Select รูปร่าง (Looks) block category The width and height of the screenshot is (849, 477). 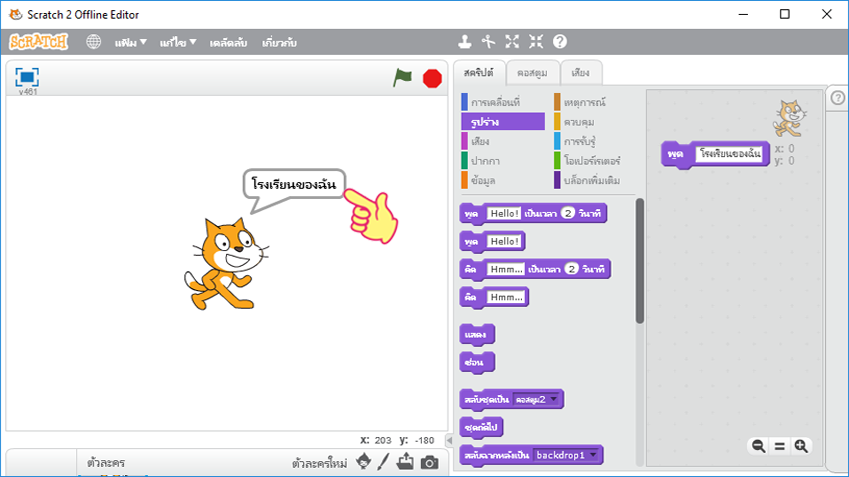[503, 121]
